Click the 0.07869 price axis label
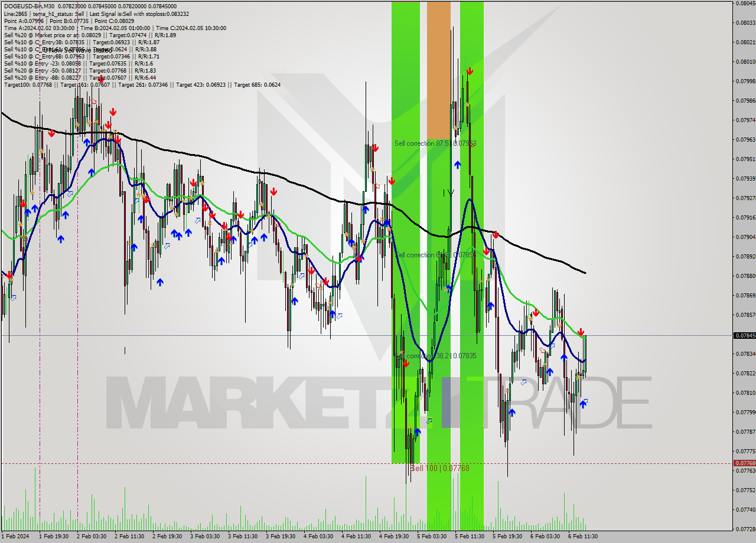The height and width of the screenshot is (543, 756). click(x=745, y=295)
